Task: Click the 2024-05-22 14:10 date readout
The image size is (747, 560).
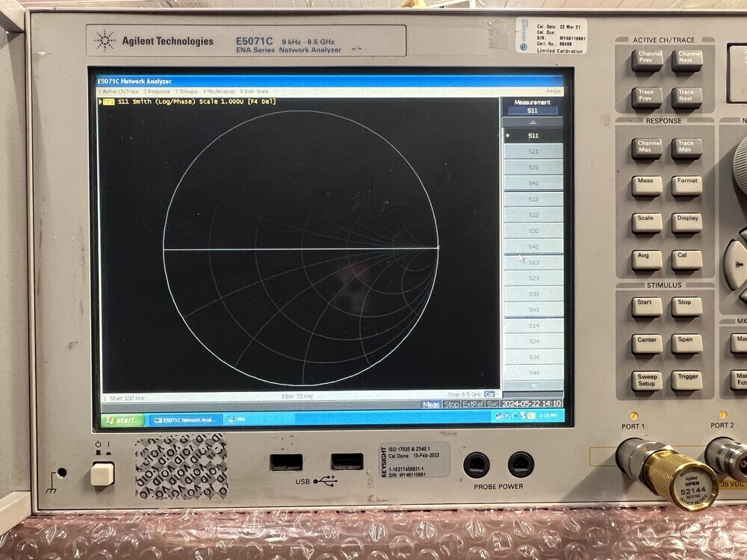Action: 531,403
